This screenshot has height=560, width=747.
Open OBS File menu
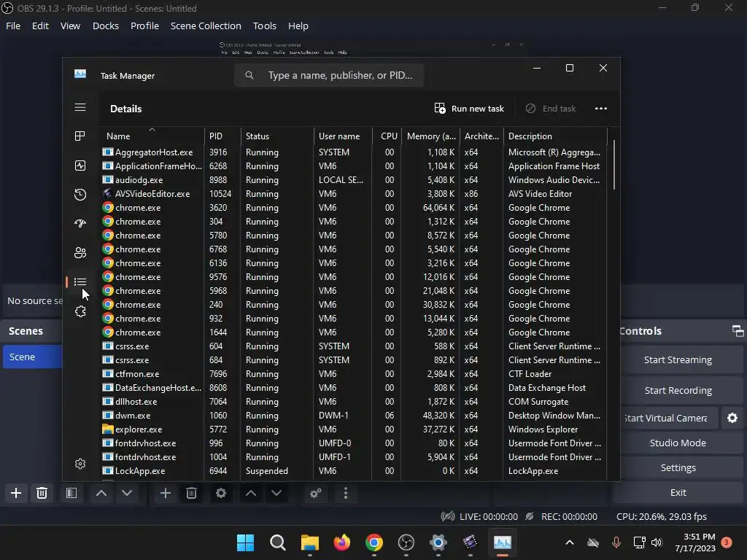(13, 26)
